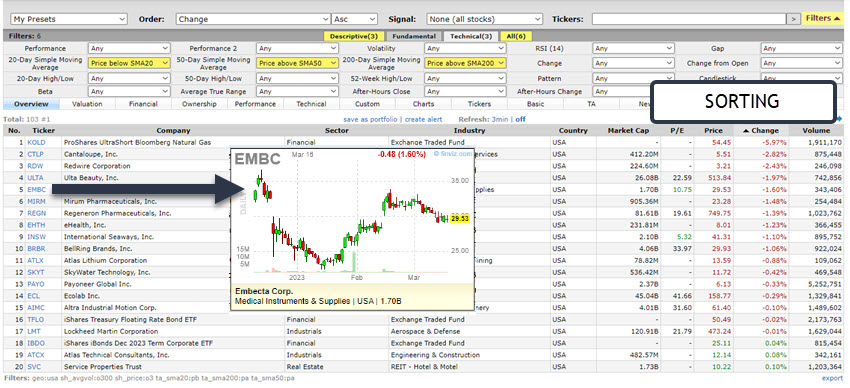The width and height of the screenshot is (850, 388).
Task: Set refresh to 3min link
Action: click(x=499, y=119)
